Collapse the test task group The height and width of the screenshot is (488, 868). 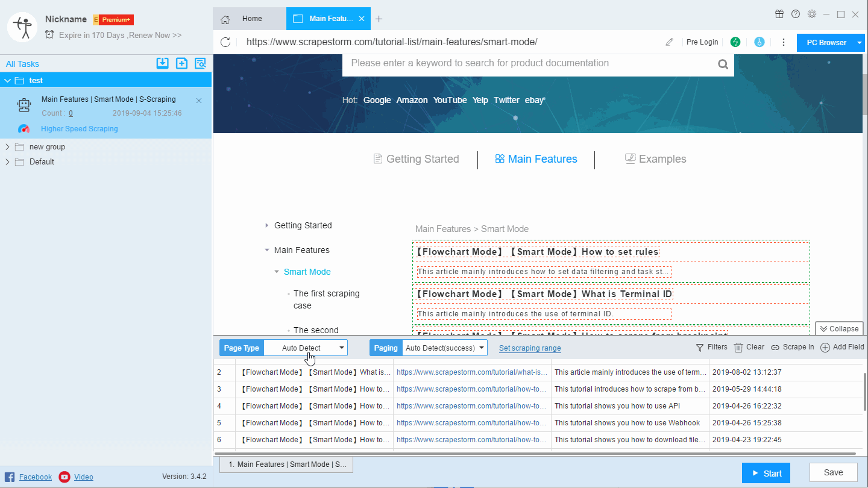click(x=7, y=81)
